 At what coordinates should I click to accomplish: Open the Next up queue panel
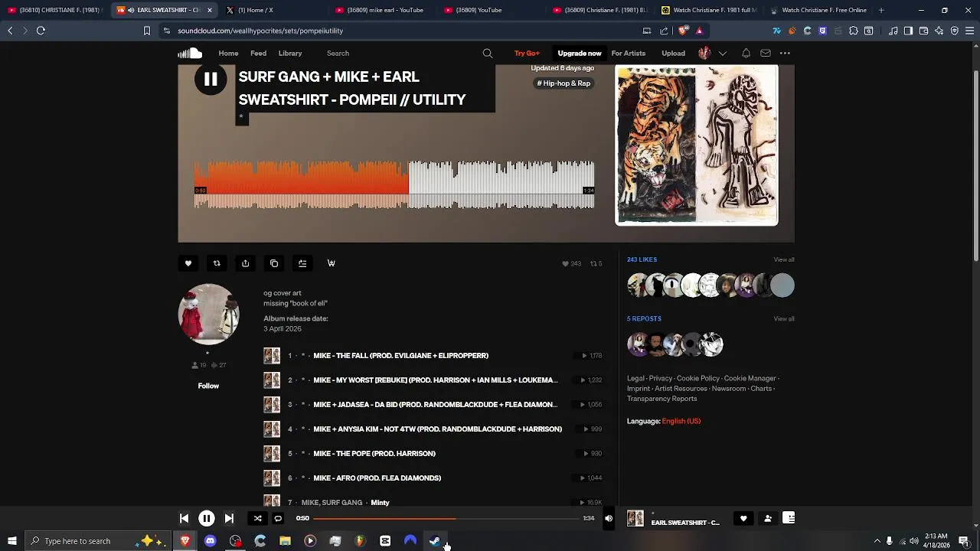(x=789, y=518)
